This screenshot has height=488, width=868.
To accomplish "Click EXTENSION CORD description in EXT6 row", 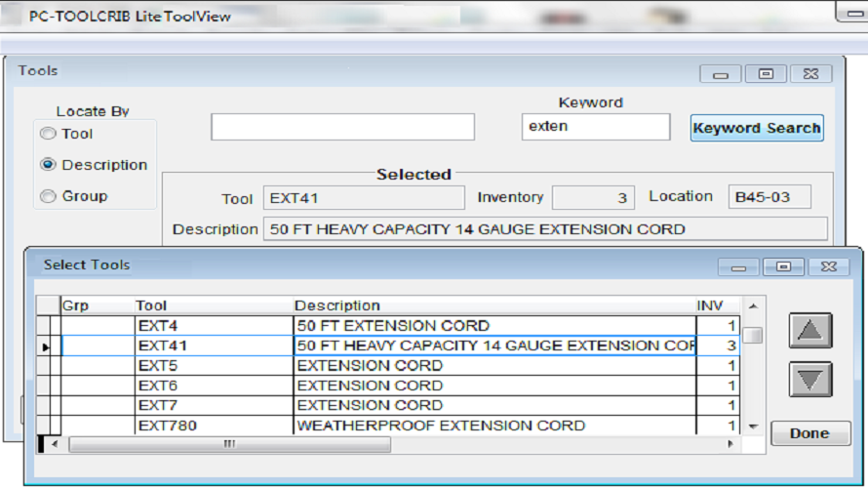I will coord(494,386).
